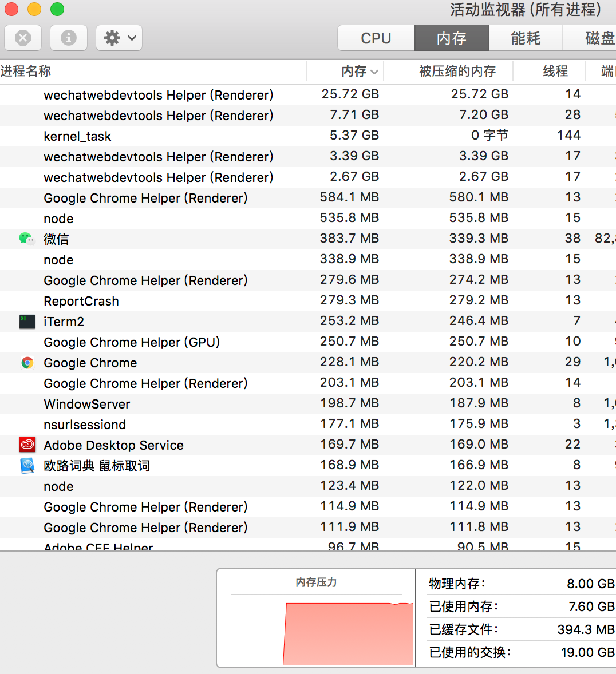Image resolution: width=616 pixels, height=674 pixels.
Task: Select the wechatwebdevtools row using 2.67 GB
Action: pyautogui.click(x=308, y=177)
